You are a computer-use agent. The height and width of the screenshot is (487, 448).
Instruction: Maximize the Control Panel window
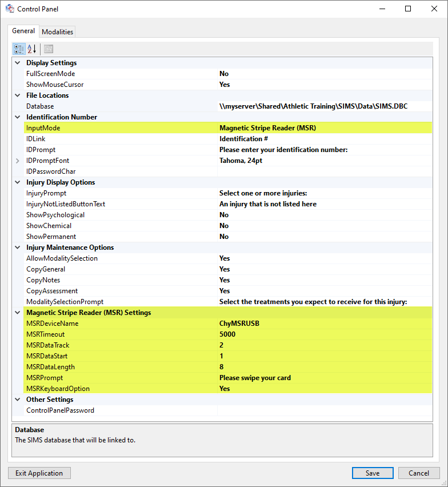point(408,9)
